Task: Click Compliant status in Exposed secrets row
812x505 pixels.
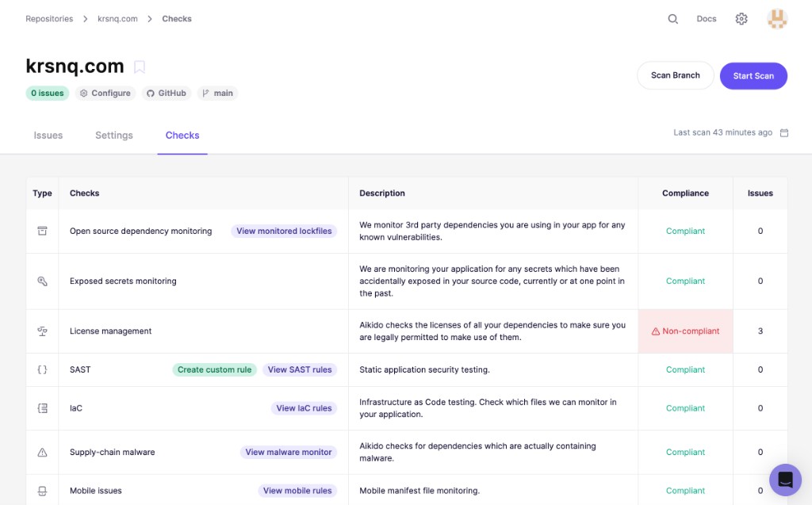Action: pyautogui.click(x=685, y=281)
